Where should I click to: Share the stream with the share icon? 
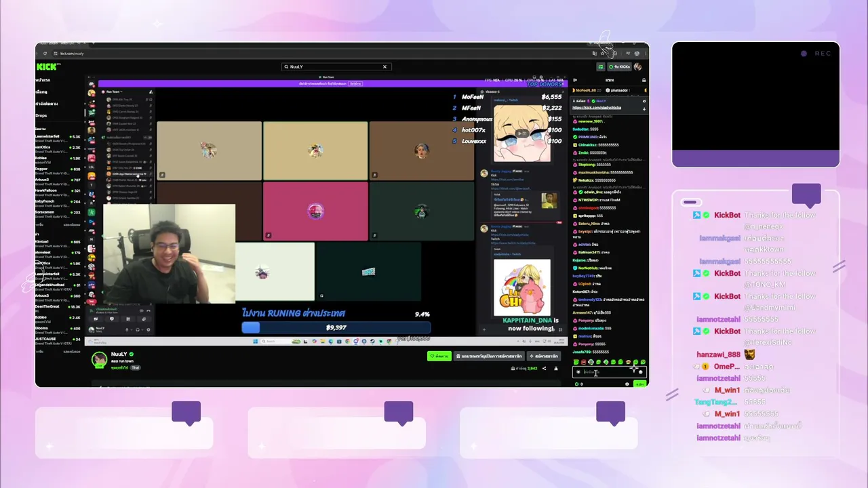544,368
